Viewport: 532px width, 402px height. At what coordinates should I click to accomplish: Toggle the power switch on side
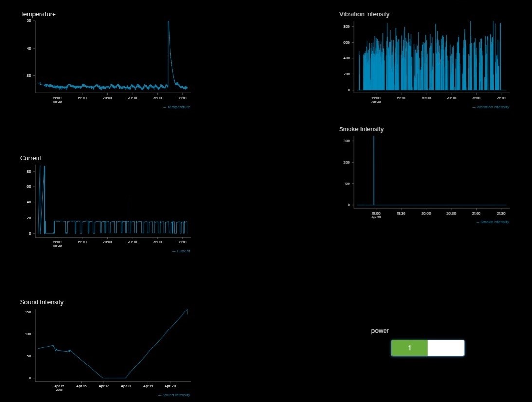coord(409,347)
